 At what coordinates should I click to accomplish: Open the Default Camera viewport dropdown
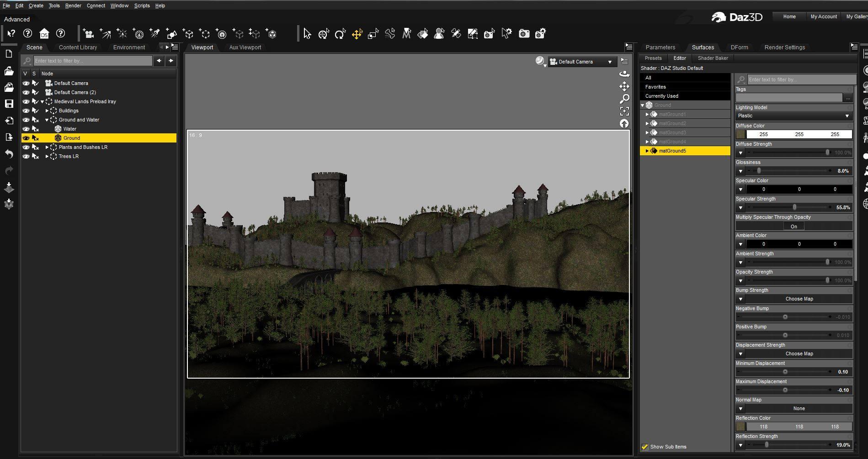582,62
